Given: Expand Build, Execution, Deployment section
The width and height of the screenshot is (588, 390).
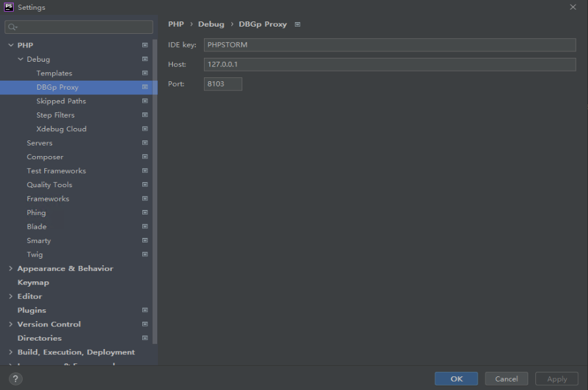Looking at the screenshot, I should [10, 352].
